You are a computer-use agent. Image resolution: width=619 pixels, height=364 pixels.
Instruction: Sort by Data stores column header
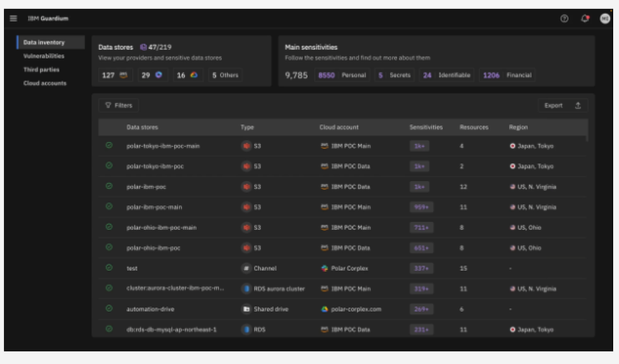pos(142,127)
